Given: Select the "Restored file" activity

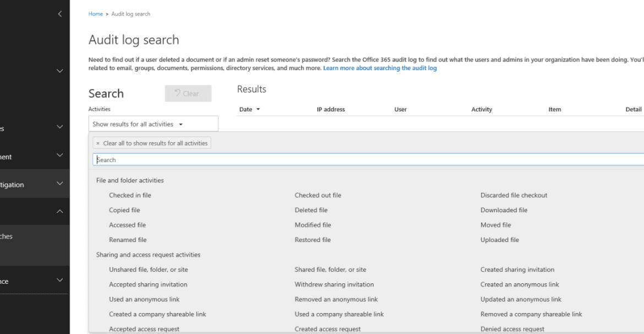Looking at the screenshot, I should pos(313,240).
